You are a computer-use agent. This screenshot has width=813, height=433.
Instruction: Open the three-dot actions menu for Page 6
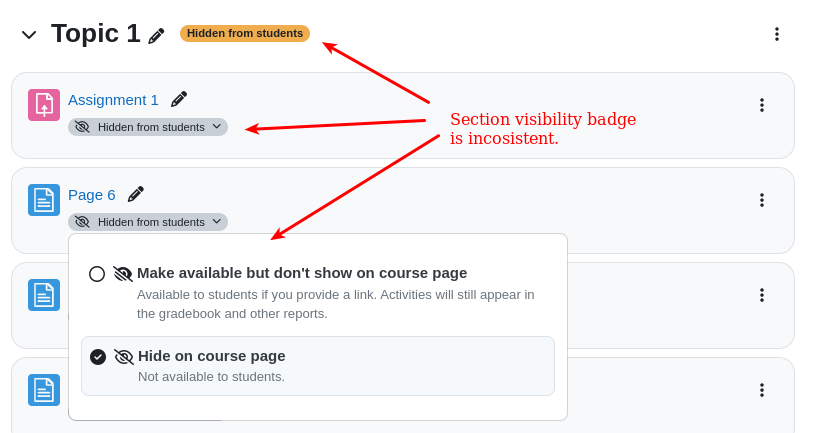[x=762, y=200]
